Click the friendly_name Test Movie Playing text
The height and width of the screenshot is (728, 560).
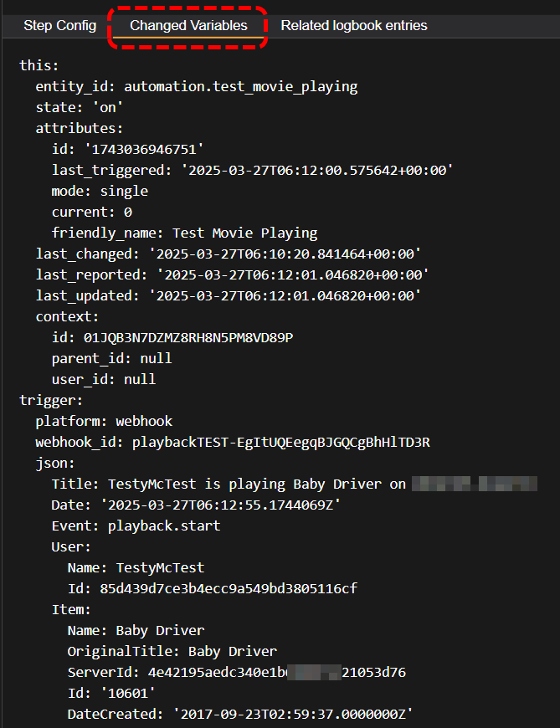pyautogui.click(x=244, y=233)
